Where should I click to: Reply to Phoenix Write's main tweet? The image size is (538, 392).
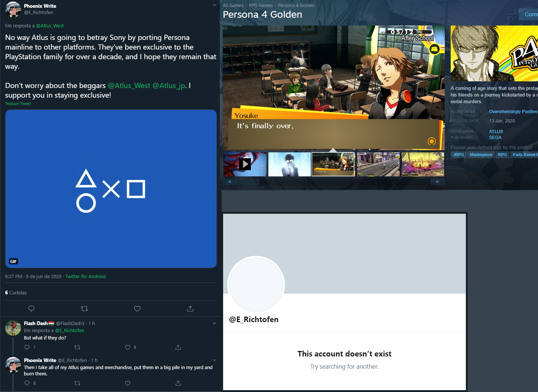[x=31, y=308]
